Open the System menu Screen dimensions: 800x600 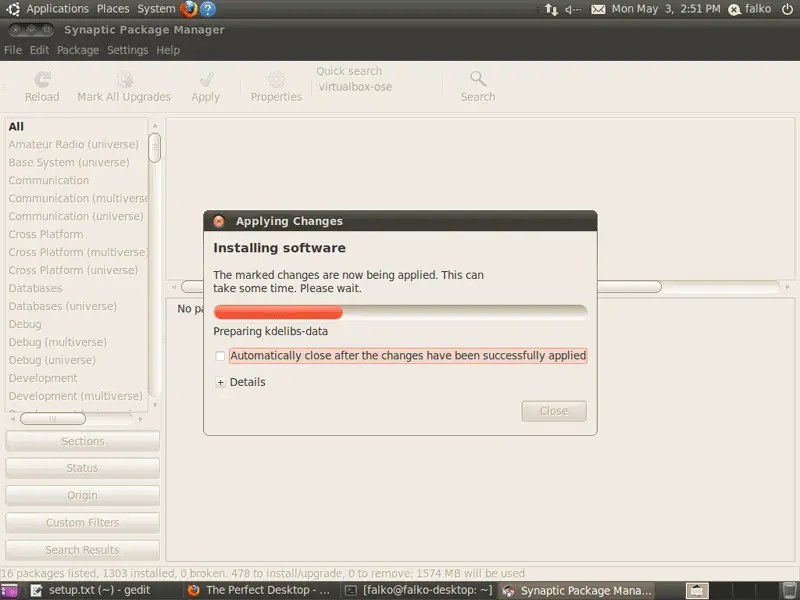[156, 9]
